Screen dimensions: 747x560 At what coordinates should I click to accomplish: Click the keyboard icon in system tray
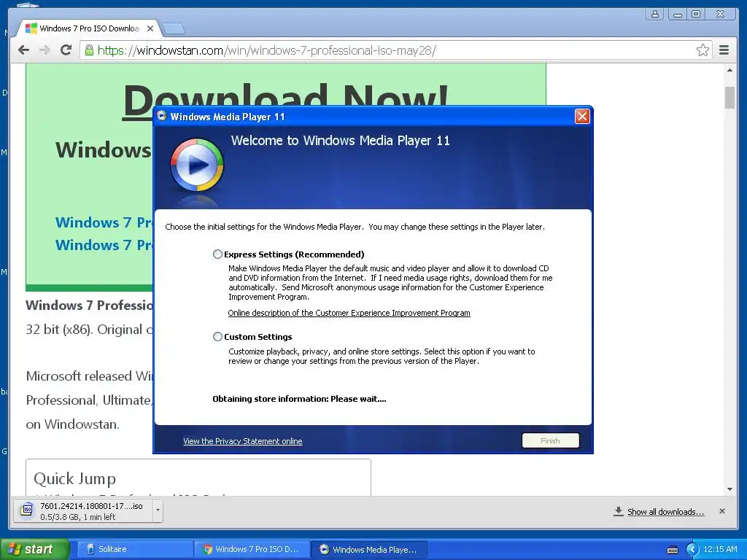pos(672,550)
